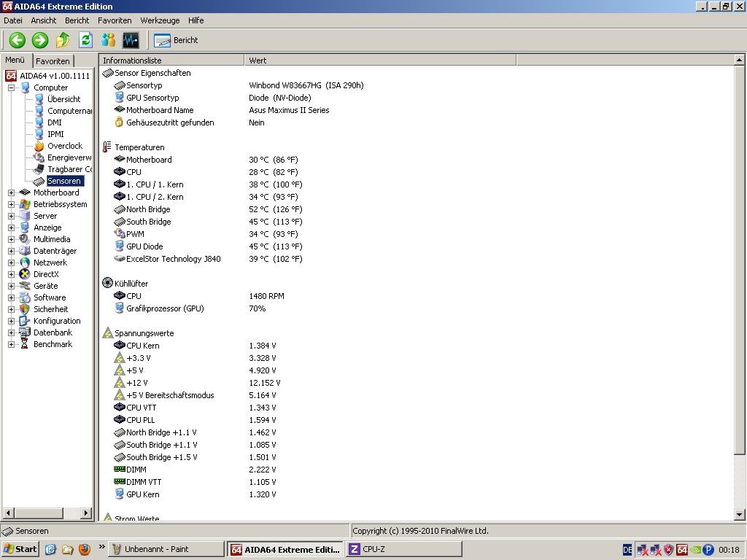This screenshot has width=747, height=560.
Task: Expand the Anzeige tree node
Action: tap(11, 227)
